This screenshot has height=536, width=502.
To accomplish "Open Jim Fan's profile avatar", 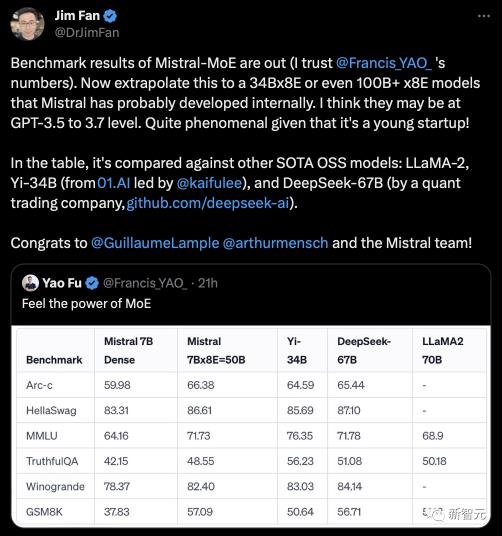I will pos(27,24).
